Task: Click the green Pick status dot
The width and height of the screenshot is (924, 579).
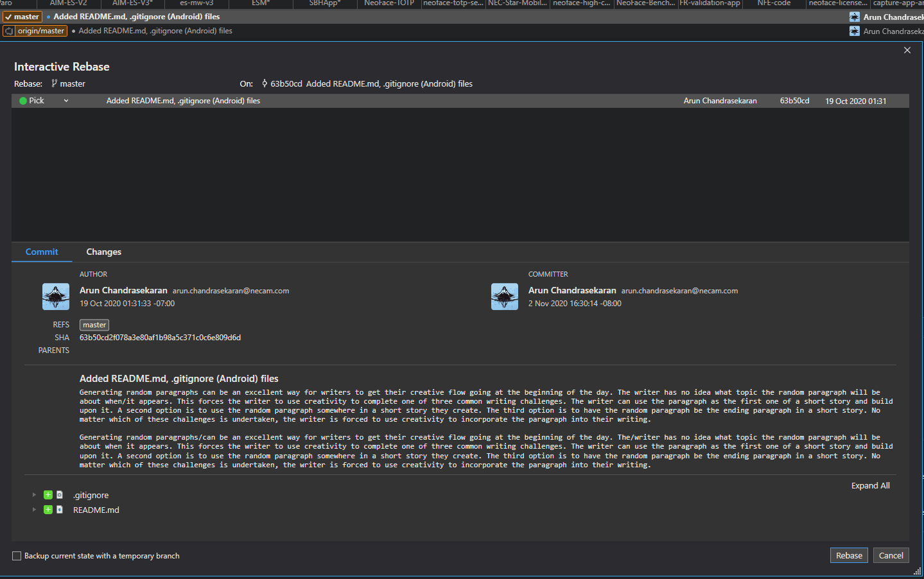Action: (x=23, y=100)
